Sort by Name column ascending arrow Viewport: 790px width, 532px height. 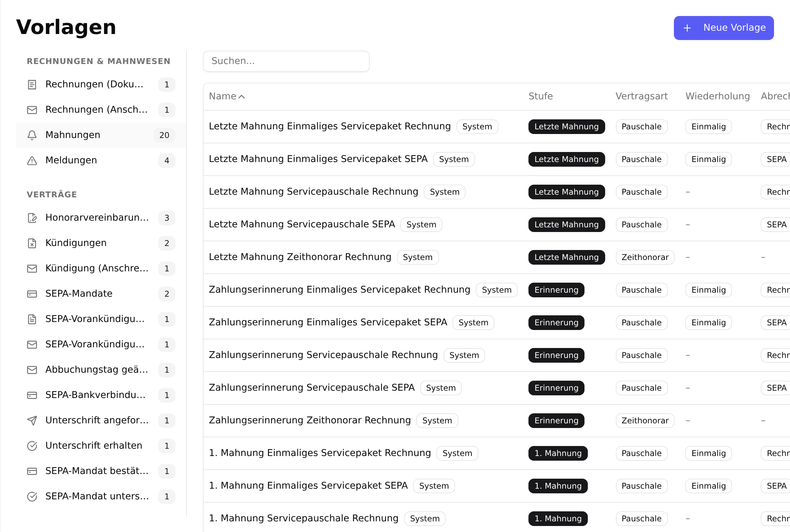[242, 97]
